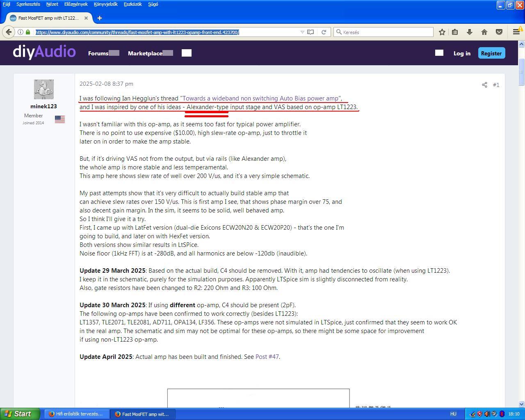Click the diyAudio logo
This screenshot has width=525, height=420.
44,52
